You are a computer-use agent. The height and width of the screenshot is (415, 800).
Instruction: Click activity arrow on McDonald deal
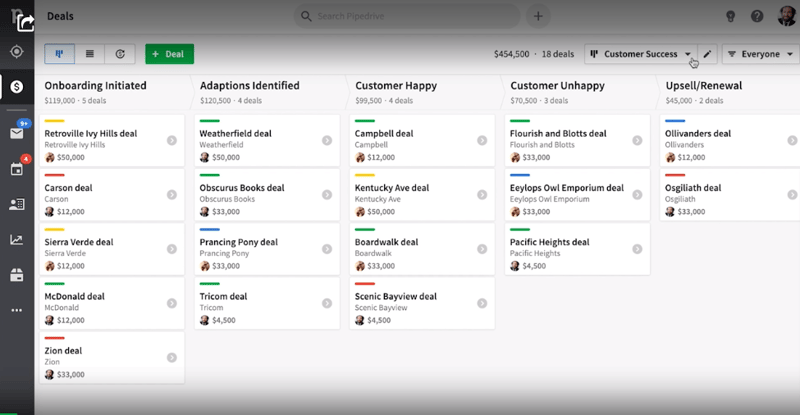[x=172, y=303]
